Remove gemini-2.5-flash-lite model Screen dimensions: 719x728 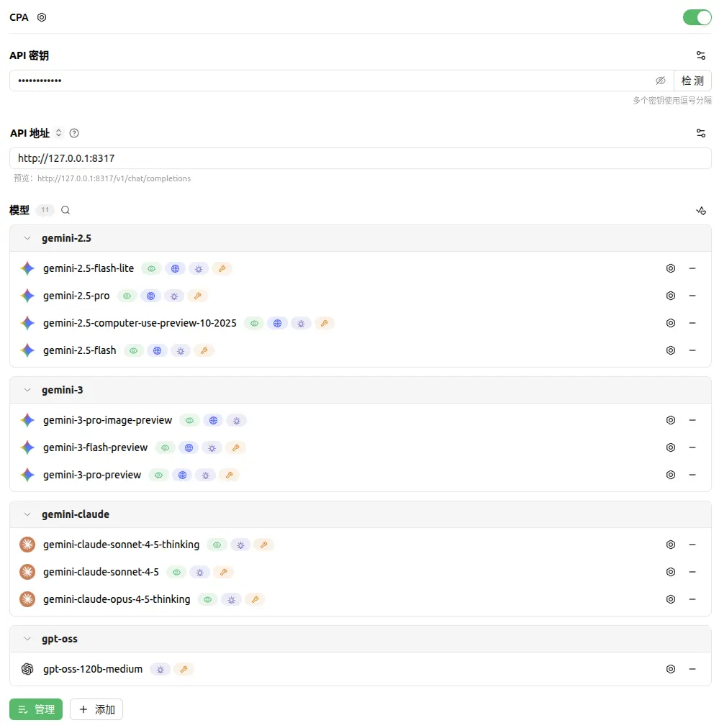pyautogui.click(x=692, y=268)
